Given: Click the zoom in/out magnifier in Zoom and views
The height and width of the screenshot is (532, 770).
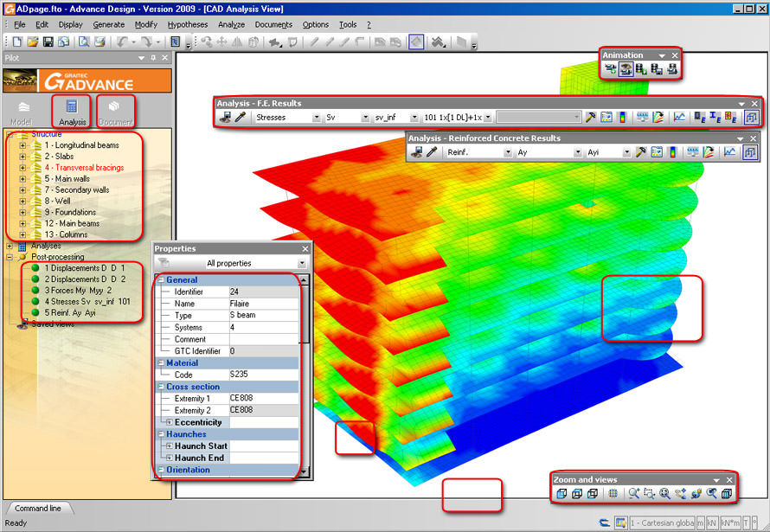Looking at the screenshot, I should click(x=634, y=494).
